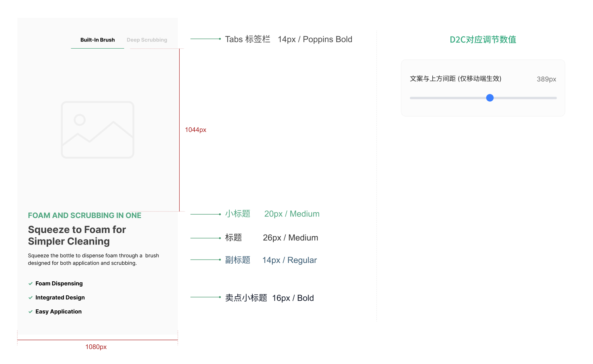This screenshot has width=593, height=364.
Task: Click the Squeeze the bottle description paragraph
Action: 93,259
